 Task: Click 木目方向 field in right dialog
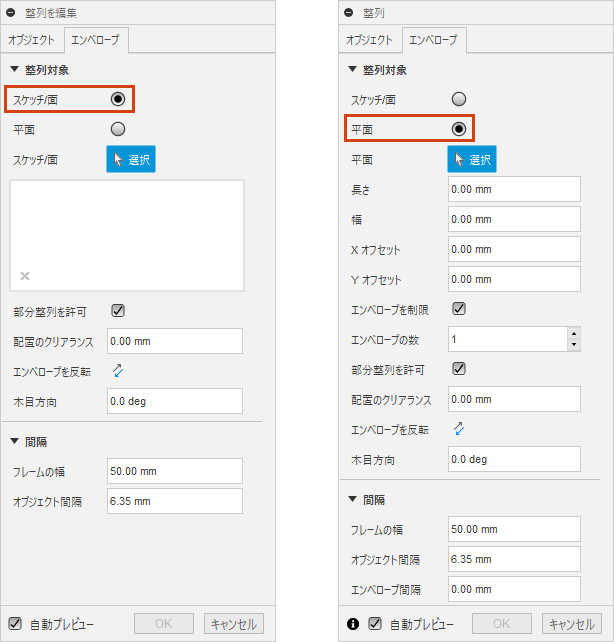[x=514, y=459]
